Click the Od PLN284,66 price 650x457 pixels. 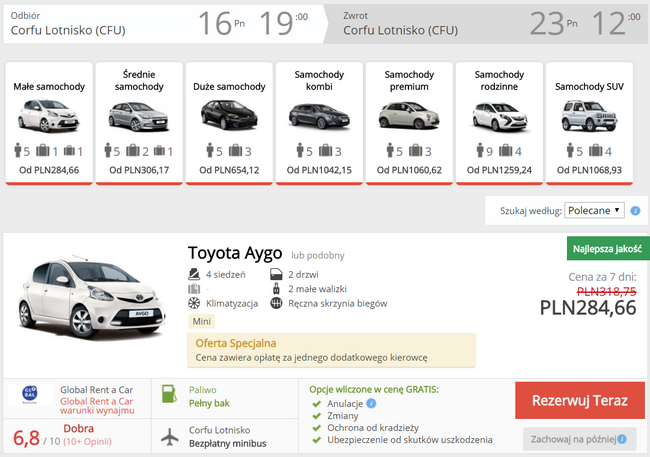(49, 170)
